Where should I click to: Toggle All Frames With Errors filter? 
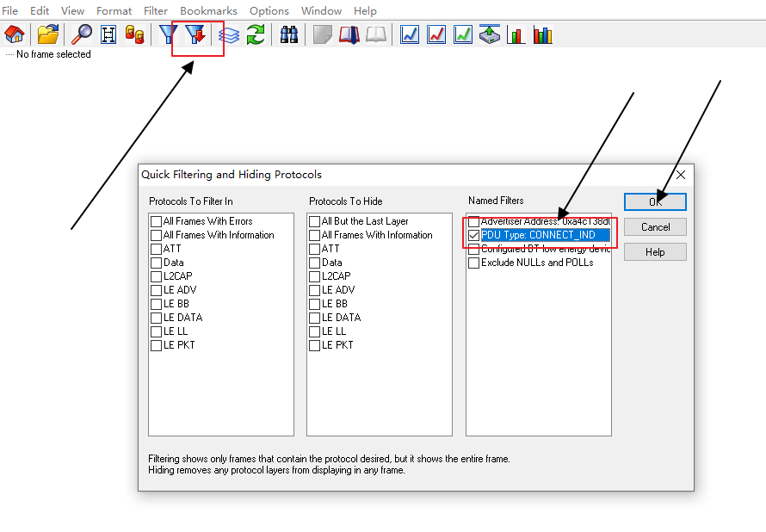(x=156, y=221)
